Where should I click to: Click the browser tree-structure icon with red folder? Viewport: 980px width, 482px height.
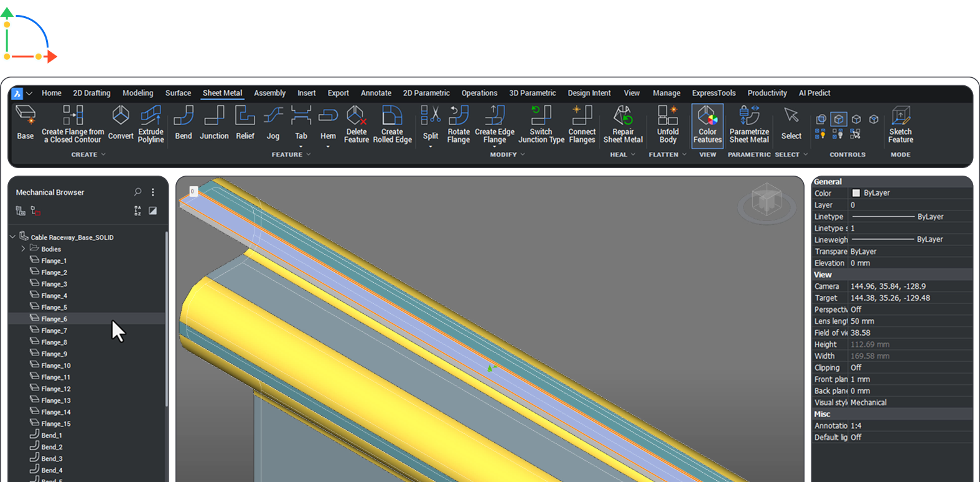tap(35, 211)
